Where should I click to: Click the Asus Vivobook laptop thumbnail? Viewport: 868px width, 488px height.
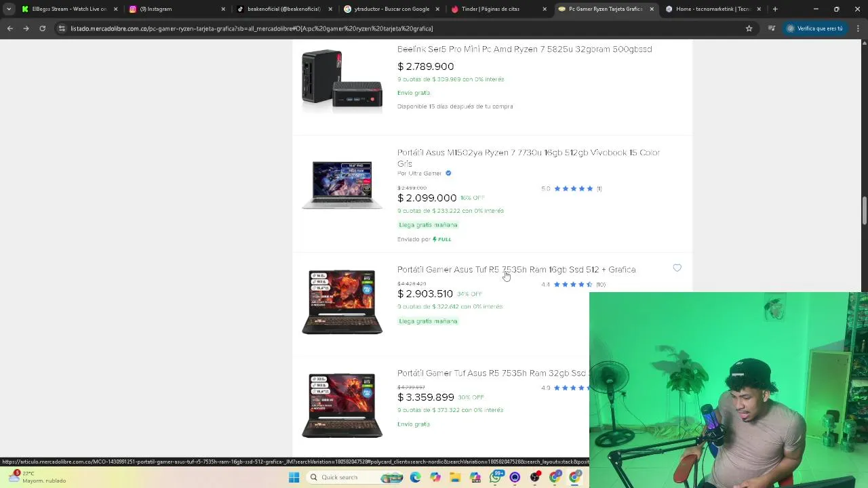(342, 184)
